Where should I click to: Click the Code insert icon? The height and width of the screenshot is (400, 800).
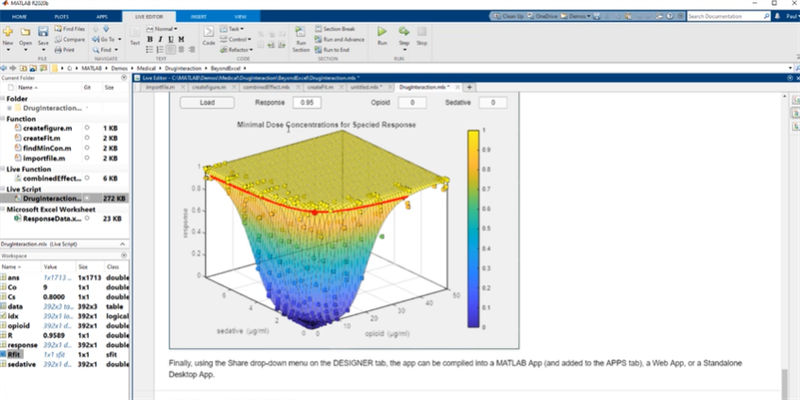(x=209, y=32)
